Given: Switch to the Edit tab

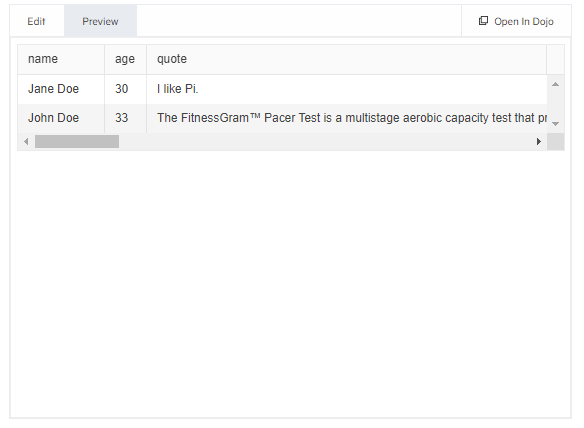Looking at the screenshot, I should [36, 21].
